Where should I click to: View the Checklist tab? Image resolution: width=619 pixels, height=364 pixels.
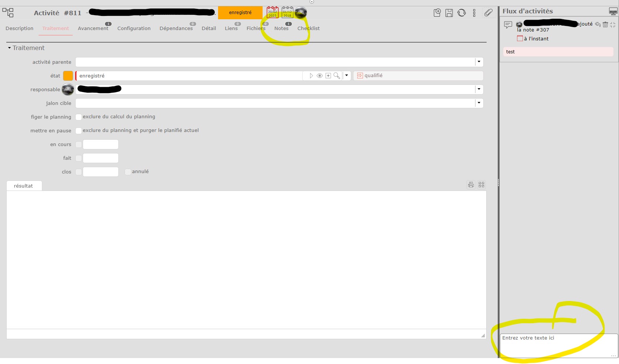coord(309,29)
